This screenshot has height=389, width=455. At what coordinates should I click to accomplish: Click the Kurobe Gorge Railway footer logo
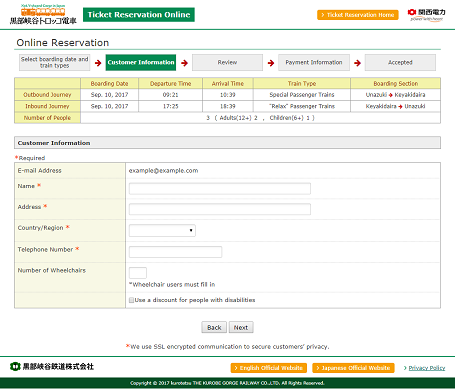click(52, 366)
